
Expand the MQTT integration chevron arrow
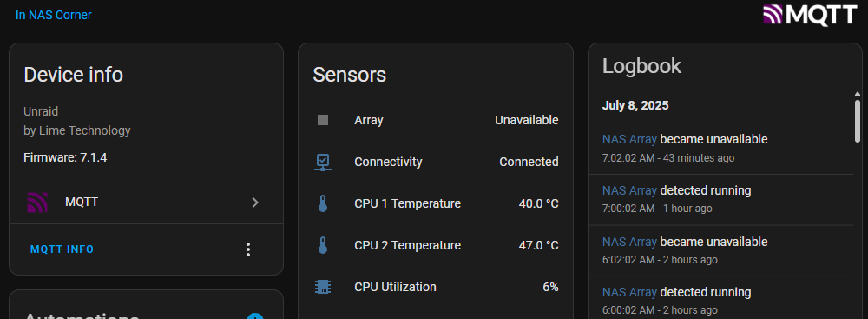point(255,203)
